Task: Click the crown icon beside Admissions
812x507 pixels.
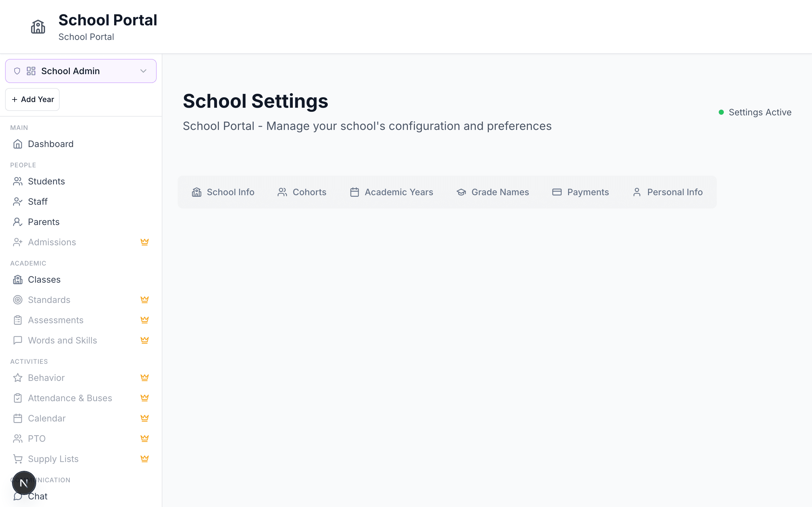Action: tap(145, 242)
